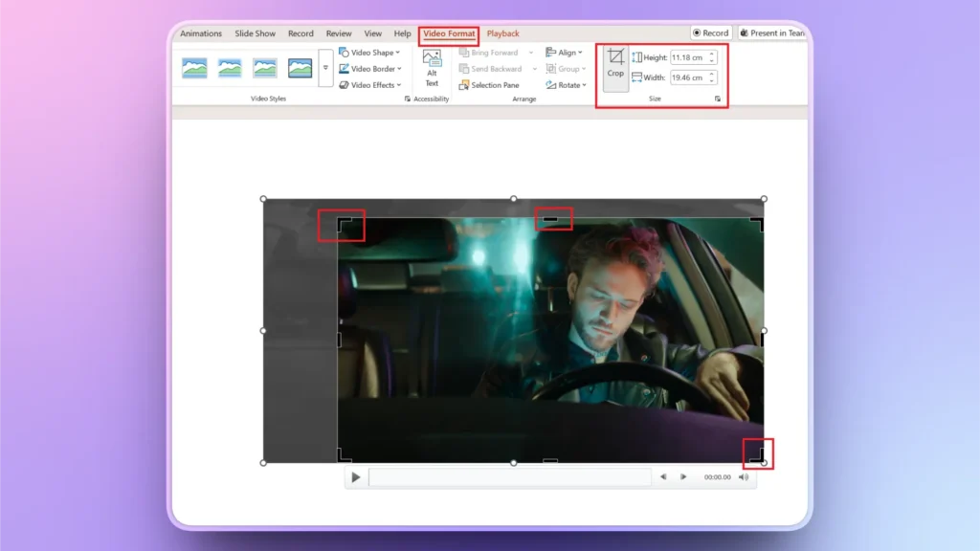Screen dimensions: 980x551
Task: Apply the third video style thumbnail
Action: (x=265, y=68)
